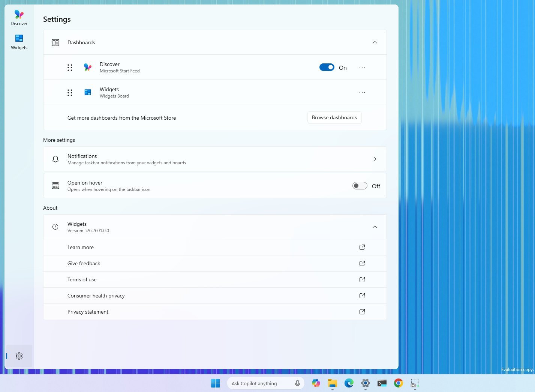Image resolution: width=535 pixels, height=392 pixels.
Task: Open the external link icon next to Learn more
Action: [x=362, y=247]
